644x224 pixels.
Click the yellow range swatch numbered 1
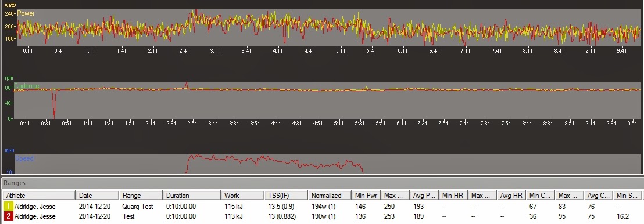pyautogui.click(x=9, y=207)
